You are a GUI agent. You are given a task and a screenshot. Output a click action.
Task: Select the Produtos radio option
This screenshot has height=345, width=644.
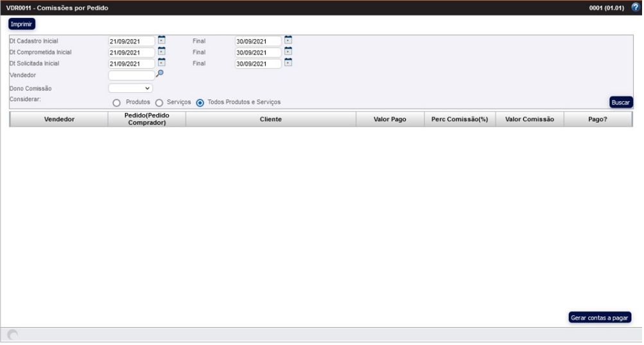(117, 103)
